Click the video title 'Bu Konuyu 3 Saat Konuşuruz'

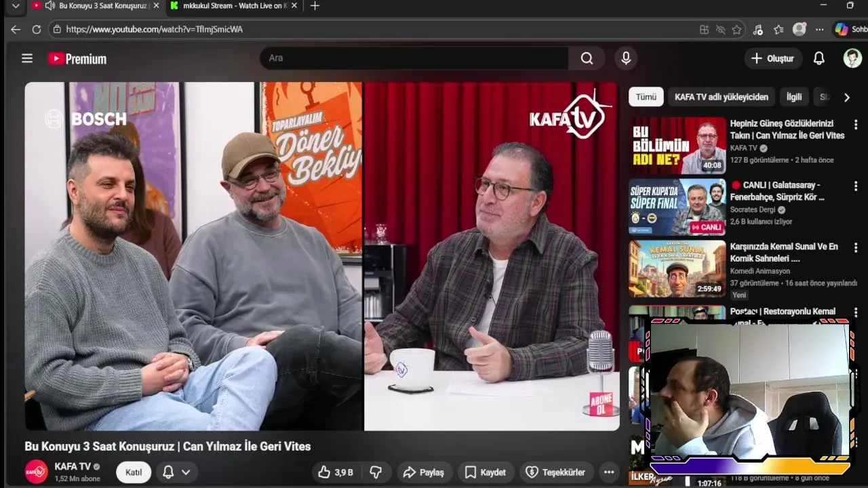click(167, 446)
